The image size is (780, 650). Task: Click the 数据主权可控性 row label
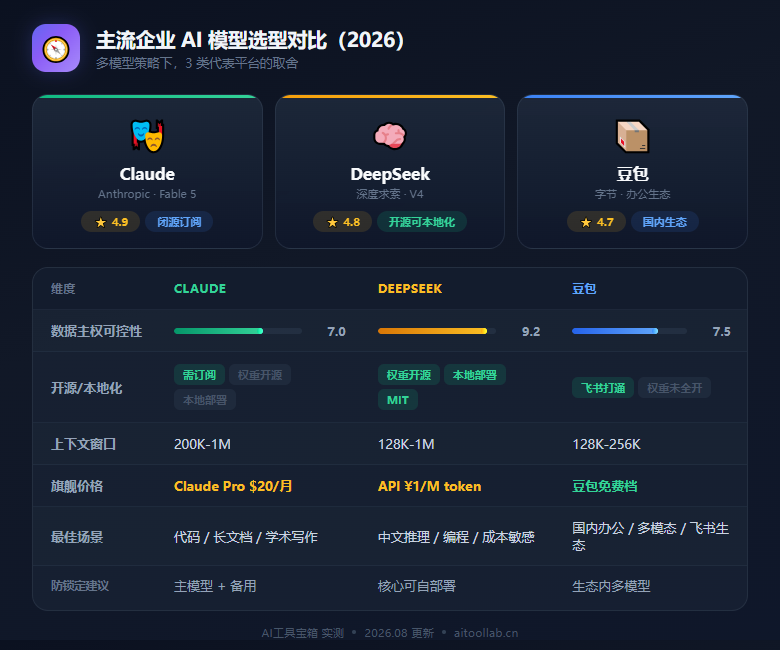point(97,331)
